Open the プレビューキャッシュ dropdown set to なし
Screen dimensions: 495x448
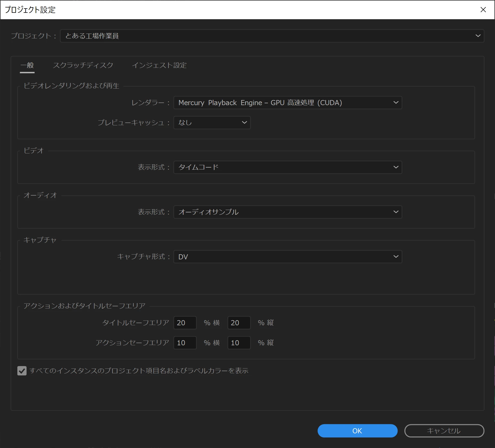coord(212,123)
